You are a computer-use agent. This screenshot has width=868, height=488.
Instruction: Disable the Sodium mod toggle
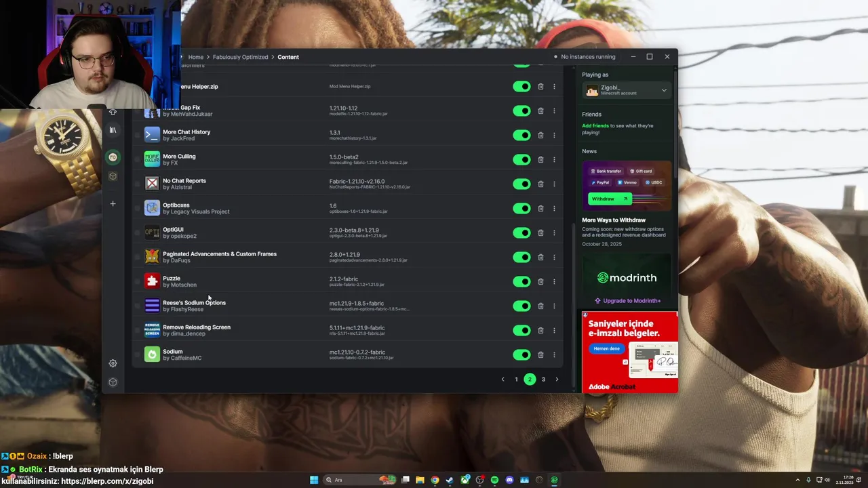click(521, 354)
